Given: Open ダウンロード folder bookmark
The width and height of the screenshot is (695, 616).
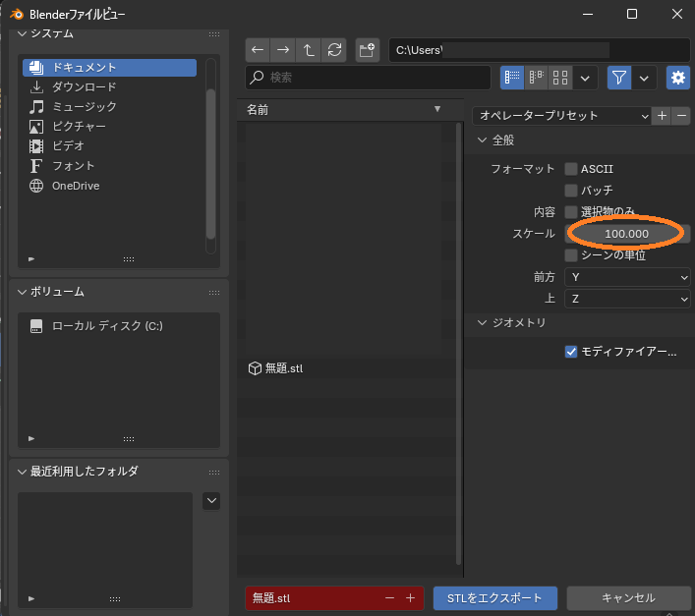Looking at the screenshot, I should tap(109, 87).
